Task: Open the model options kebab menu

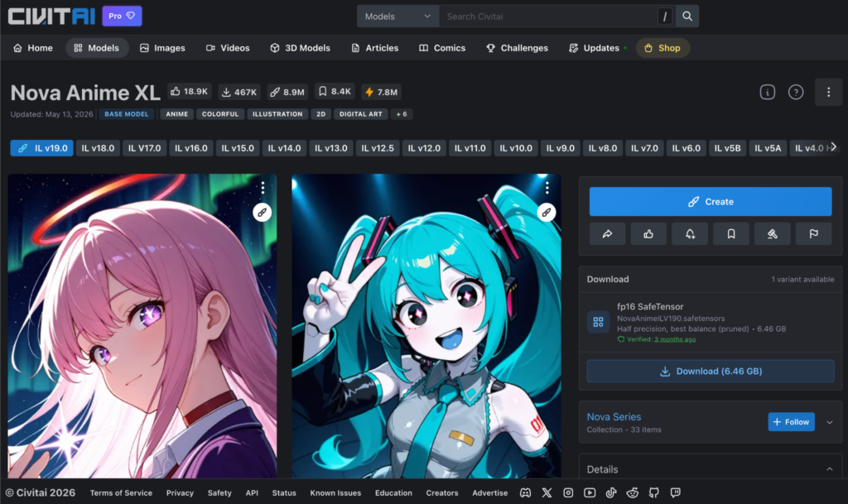Action: pos(828,93)
